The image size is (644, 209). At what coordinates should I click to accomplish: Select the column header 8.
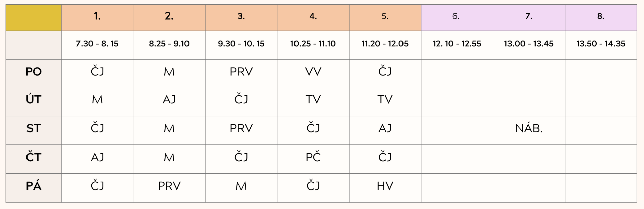point(601,17)
